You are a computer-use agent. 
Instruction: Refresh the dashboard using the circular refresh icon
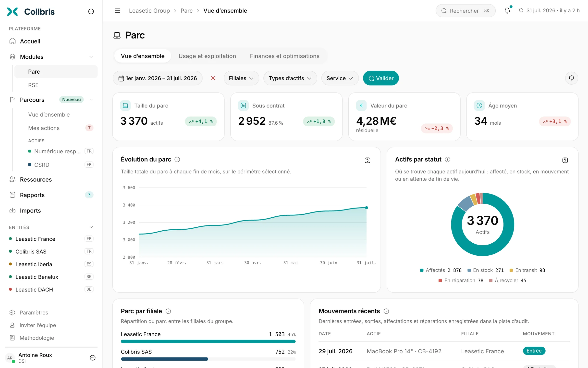572,78
